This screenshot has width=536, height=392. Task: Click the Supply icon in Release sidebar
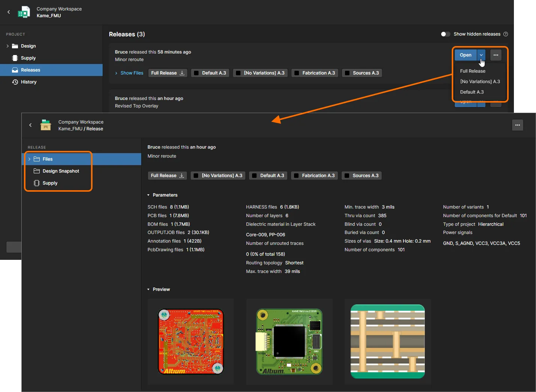pyautogui.click(x=37, y=183)
